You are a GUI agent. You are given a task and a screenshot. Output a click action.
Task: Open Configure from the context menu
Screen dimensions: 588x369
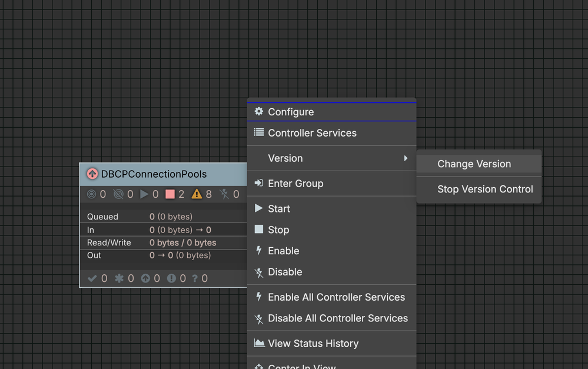[331, 112]
